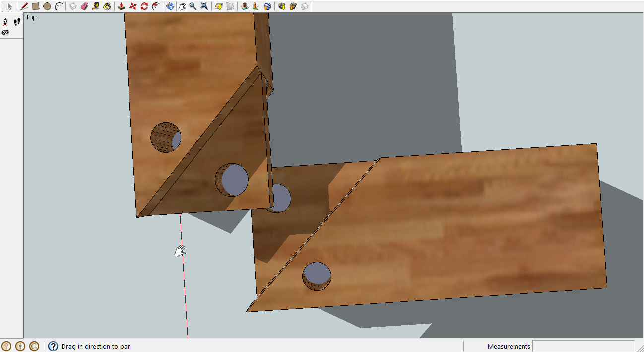Activate the Arc tool
This screenshot has height=352, width=644.
[59, 6]
